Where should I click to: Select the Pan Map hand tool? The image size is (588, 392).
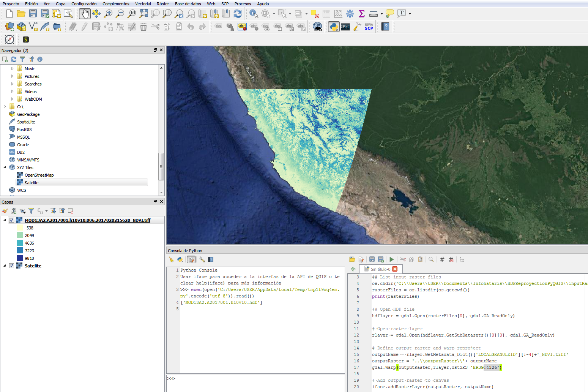[x=85, y=14]
